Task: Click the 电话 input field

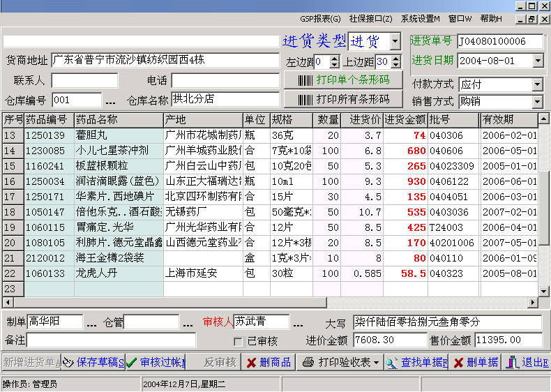Action: [225, 80]
